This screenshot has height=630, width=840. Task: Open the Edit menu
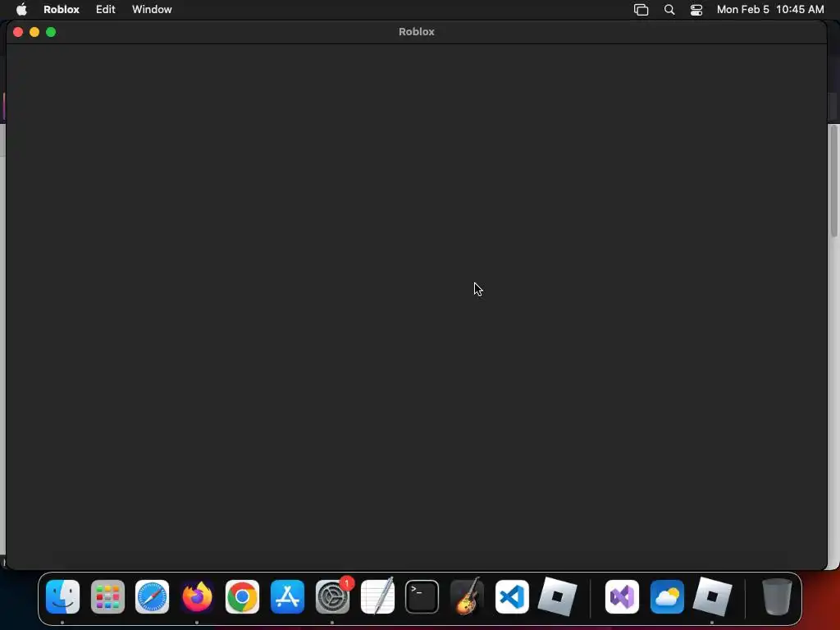pyautogui.click(x=106, y=9)
